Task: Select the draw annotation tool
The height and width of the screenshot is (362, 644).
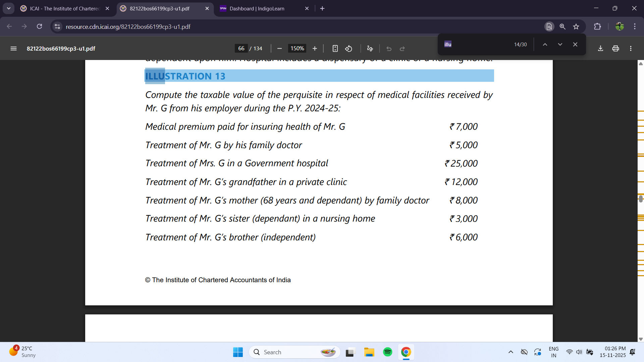Action: pyautogui.click(x=370, y=49)
